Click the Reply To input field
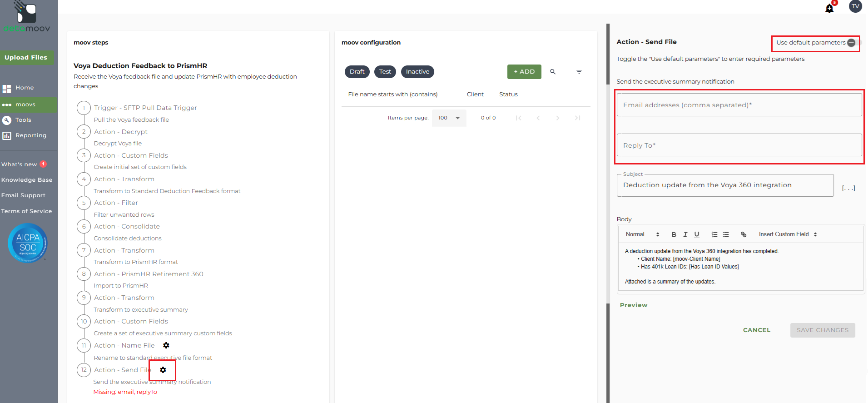Image resolution: width=868 pixels, height=403 pixels. click(x=739, y=145)
